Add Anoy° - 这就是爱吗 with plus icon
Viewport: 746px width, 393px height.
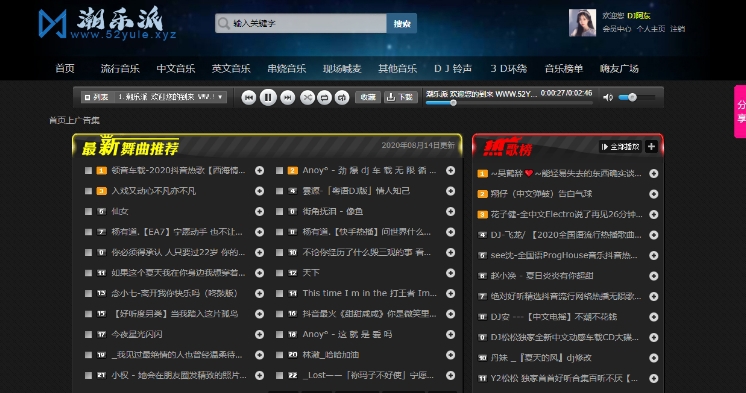450,334
